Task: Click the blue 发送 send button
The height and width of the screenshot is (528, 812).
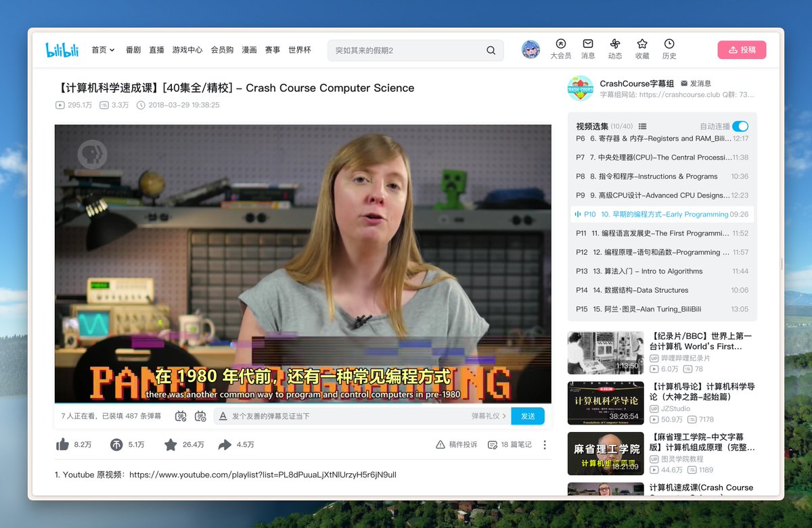Action: tap(528, 416)
